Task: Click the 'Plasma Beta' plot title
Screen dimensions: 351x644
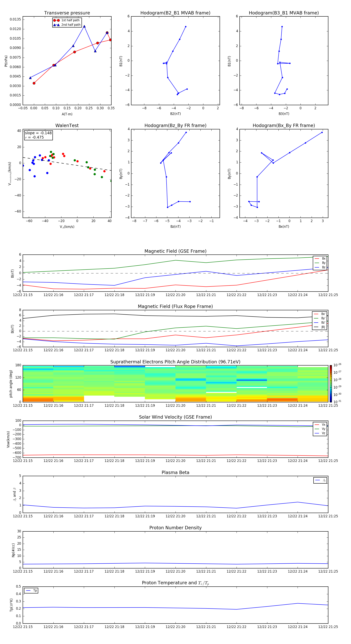Action: (175, 472)
